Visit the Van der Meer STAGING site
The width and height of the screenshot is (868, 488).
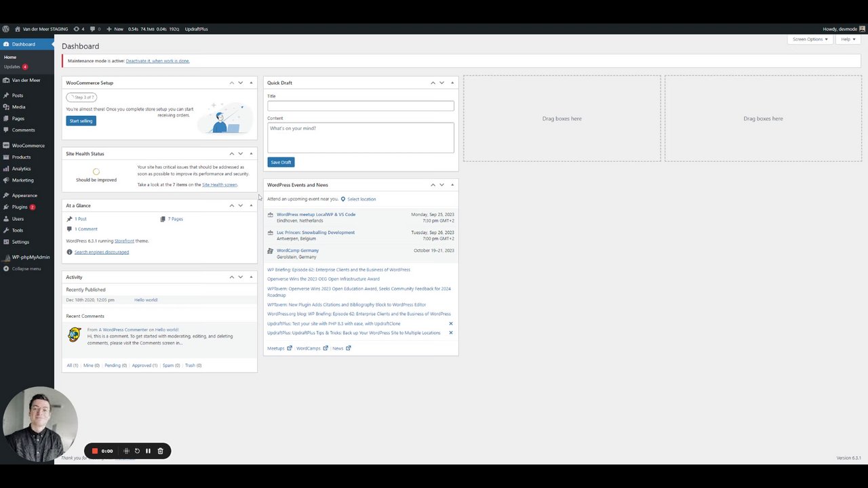[41, 29]
